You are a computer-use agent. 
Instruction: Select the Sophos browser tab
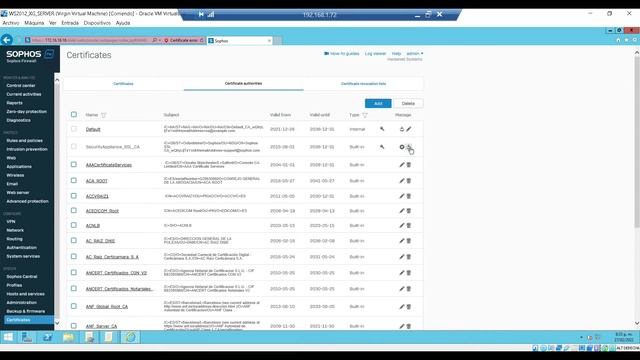239,41
